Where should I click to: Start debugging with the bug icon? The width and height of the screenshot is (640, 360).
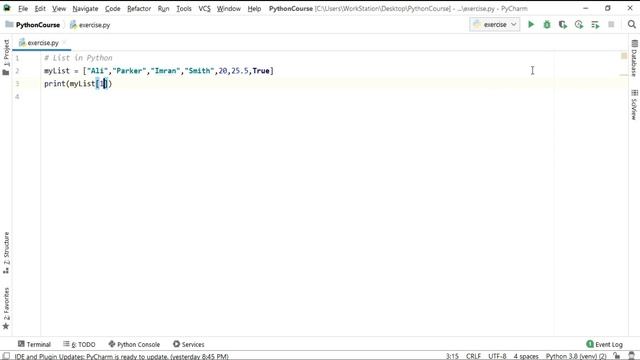point(547,24)
